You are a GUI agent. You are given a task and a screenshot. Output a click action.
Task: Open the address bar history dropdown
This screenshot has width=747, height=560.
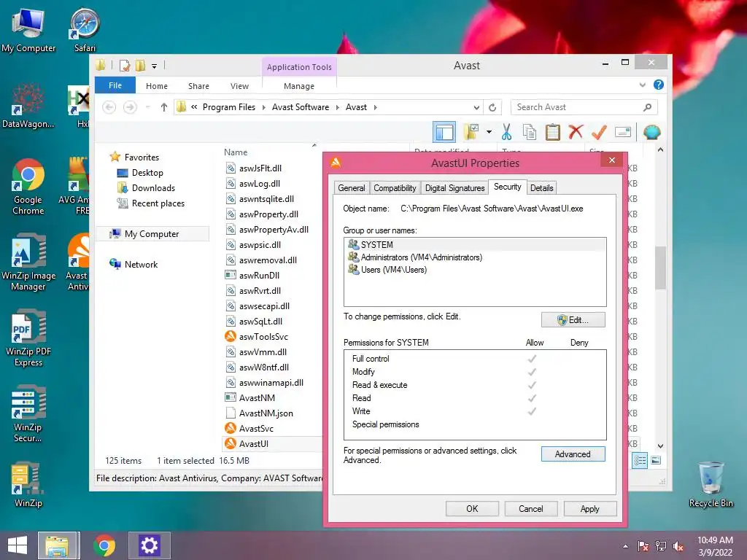click(x=476, y=107)
